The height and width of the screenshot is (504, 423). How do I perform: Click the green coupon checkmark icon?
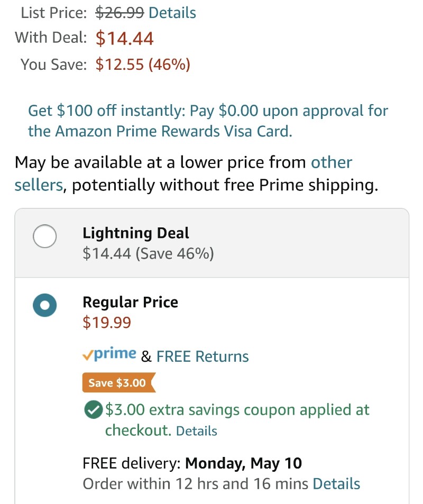[x=93, y=410]
